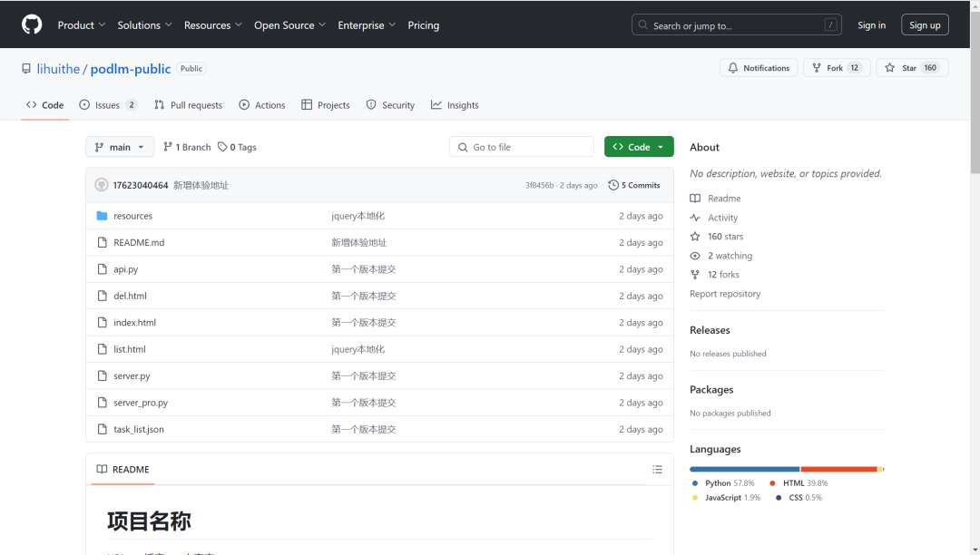Image resolution: width=980 pixels, height=555 pixels.
Task: Open the main branch selector dropdown
Action: pos(120,147)
